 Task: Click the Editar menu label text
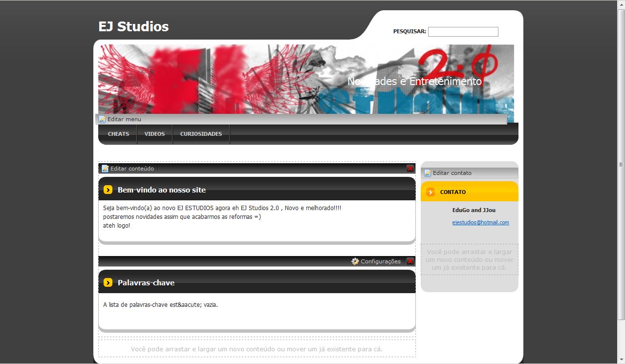click(124, 119)
